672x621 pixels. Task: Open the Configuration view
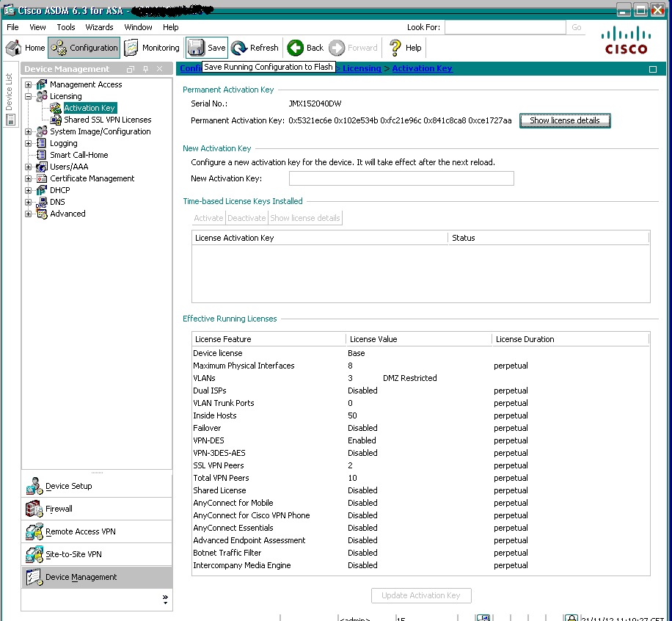[x=84, y=48]
